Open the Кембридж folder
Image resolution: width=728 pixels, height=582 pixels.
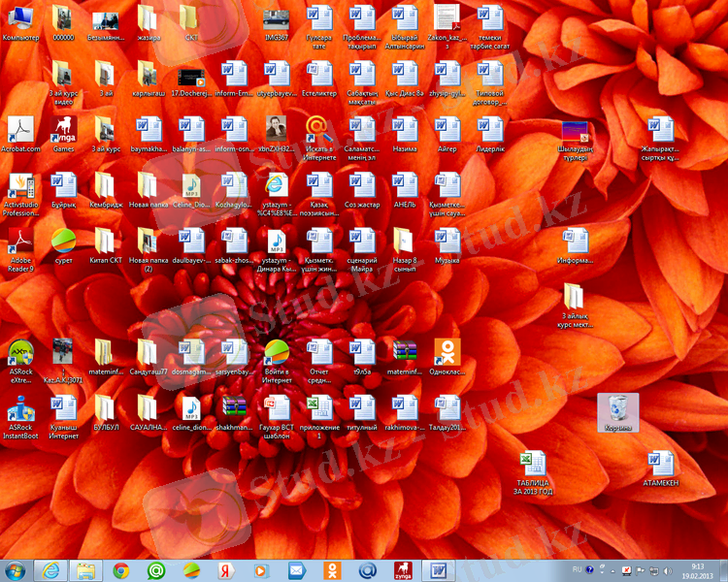coord(106,184)
